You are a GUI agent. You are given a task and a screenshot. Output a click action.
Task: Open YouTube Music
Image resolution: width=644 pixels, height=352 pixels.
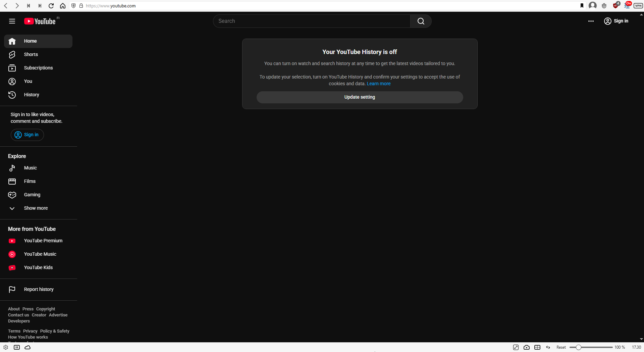click(38, 254)
